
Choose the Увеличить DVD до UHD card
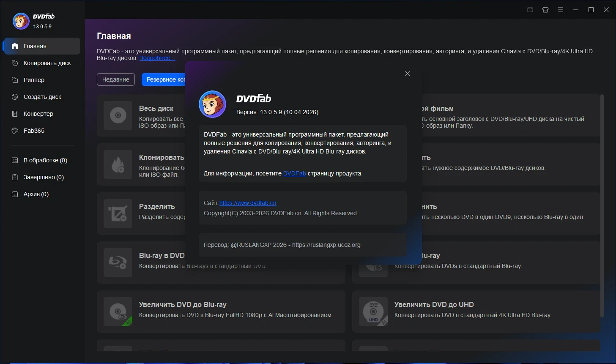pyautogui.click(x=476, y=312)
